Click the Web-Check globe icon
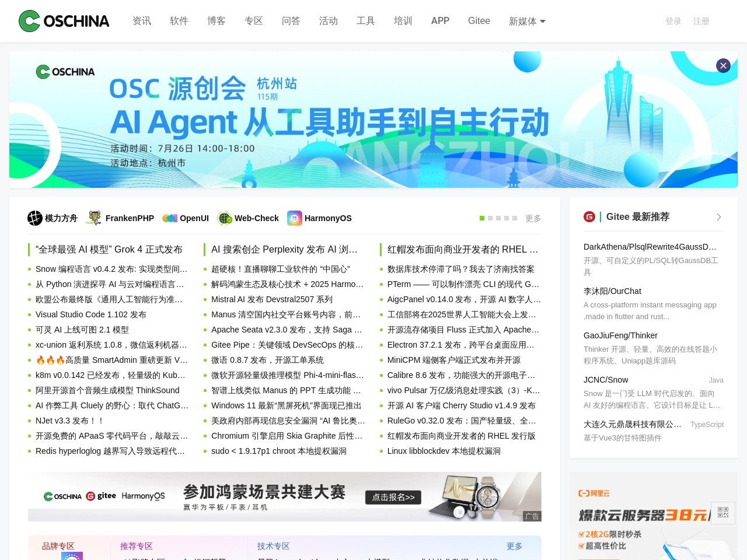This screenshot has height=560, width=747. 224,218
